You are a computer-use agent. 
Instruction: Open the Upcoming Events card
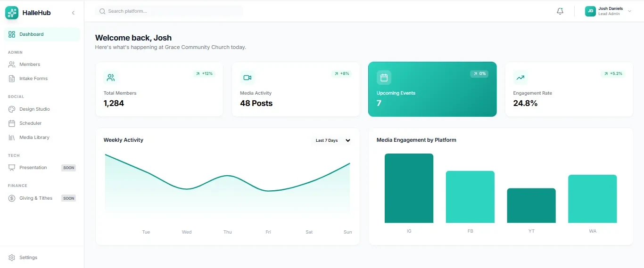(432, 89)
